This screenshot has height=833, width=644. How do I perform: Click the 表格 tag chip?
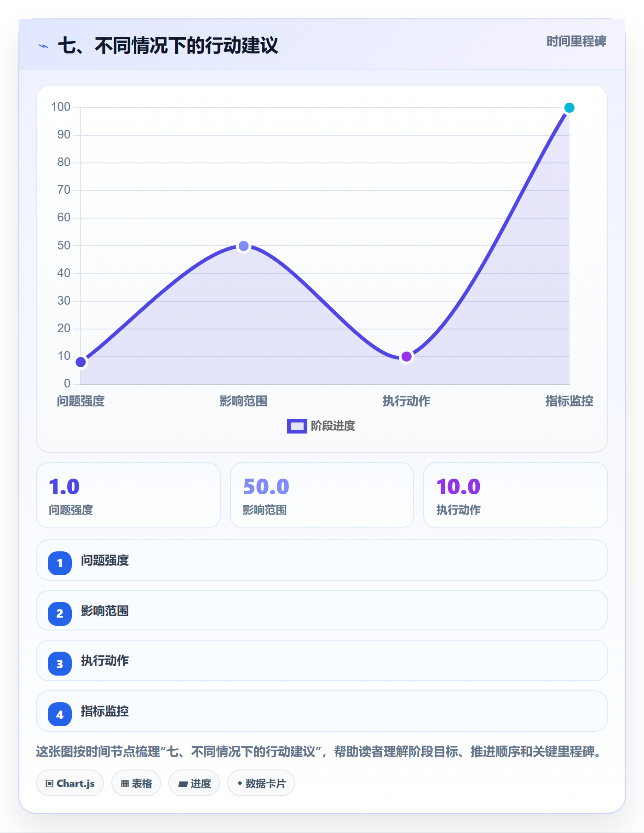tap(136, 783)
